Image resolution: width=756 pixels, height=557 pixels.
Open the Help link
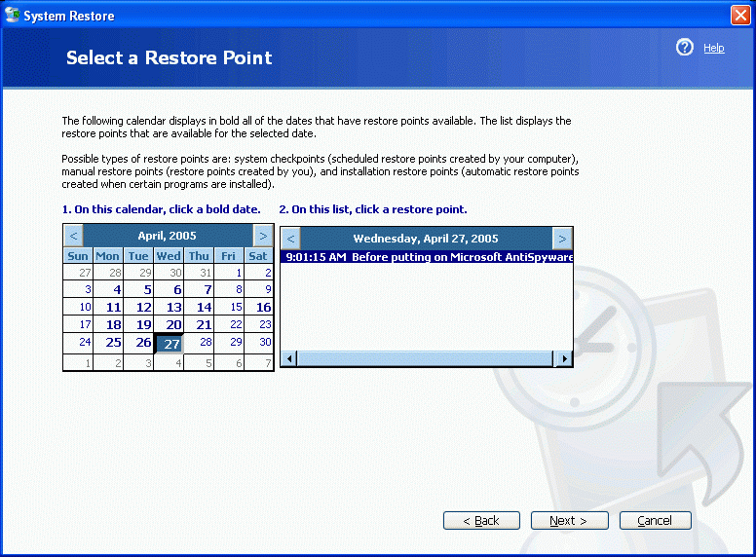click(x=713, y=48)
